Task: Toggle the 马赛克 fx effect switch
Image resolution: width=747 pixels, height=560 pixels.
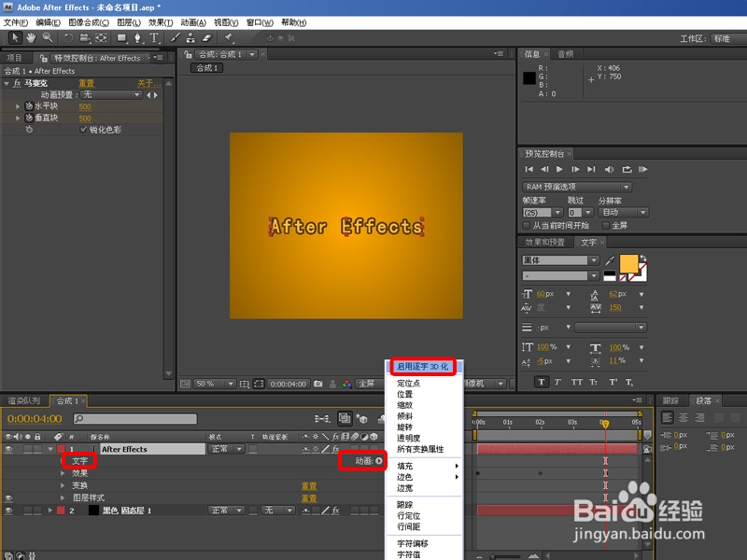Action: 17,83
